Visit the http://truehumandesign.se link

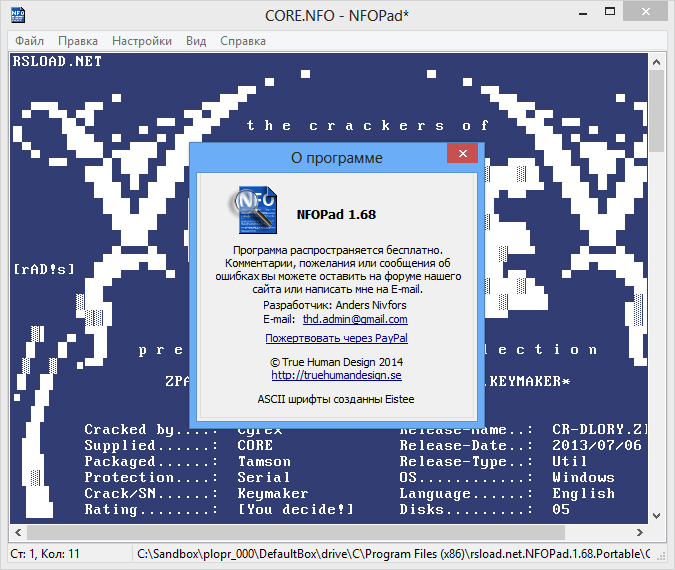[336, 375]
